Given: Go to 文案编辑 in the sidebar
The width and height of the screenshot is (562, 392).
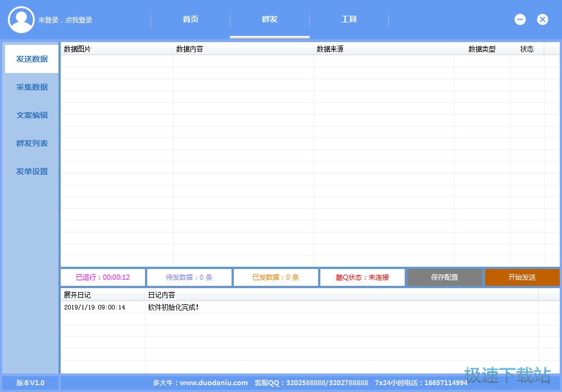Looking at the screenshot, I should pos(31,115).
